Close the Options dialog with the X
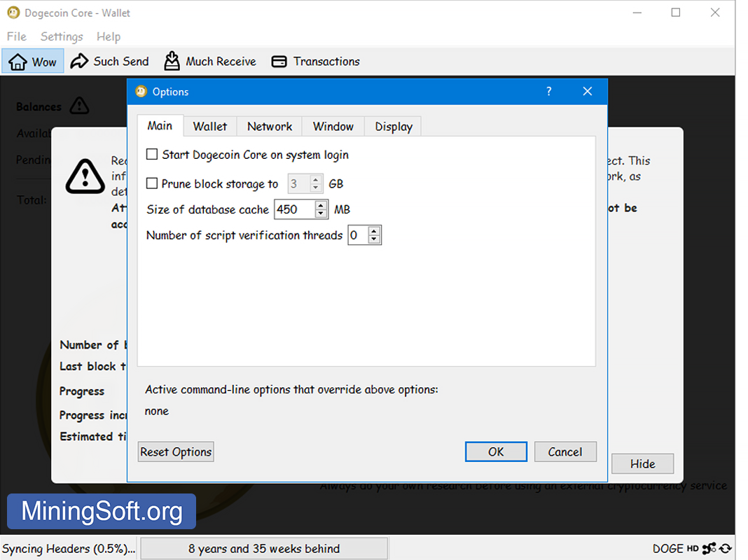 click(x=587, y=92)
